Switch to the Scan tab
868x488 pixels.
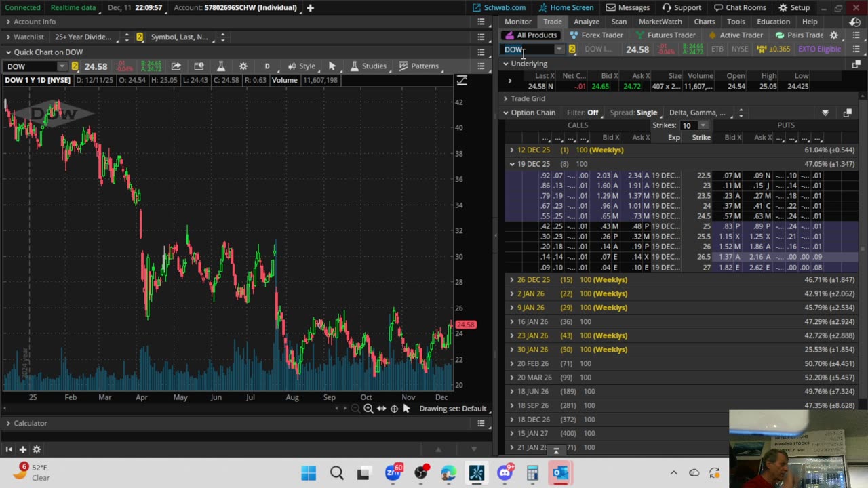(619, 22)
